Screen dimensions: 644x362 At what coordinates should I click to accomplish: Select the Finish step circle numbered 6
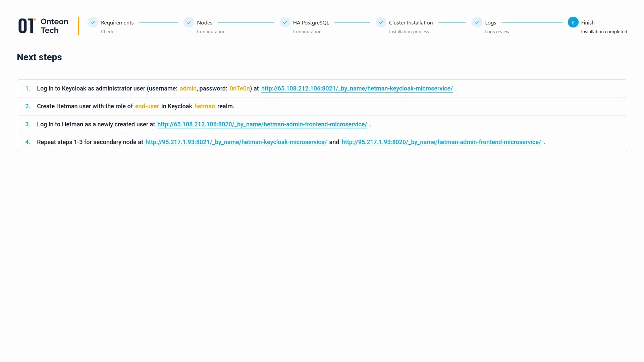[573, 22]
